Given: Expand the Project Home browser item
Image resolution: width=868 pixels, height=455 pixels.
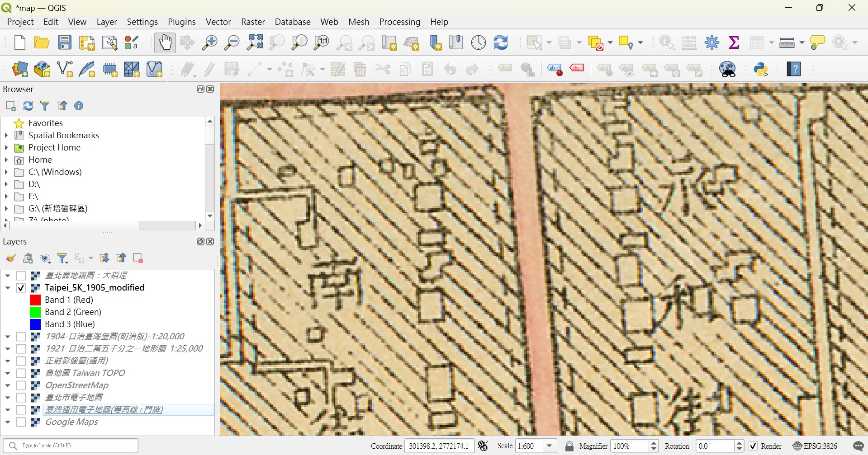Looking at the screenshot, I should tap(6, 148).
